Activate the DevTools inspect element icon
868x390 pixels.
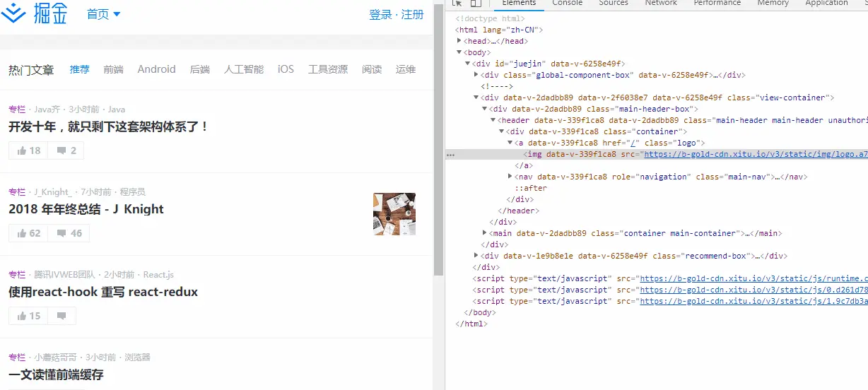coord(457,4)
